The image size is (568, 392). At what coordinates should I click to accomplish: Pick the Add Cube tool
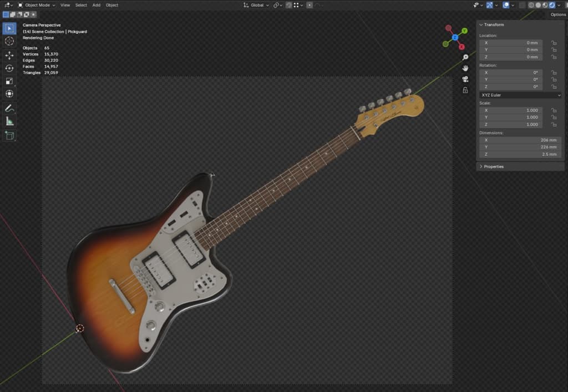click(9, 136)
